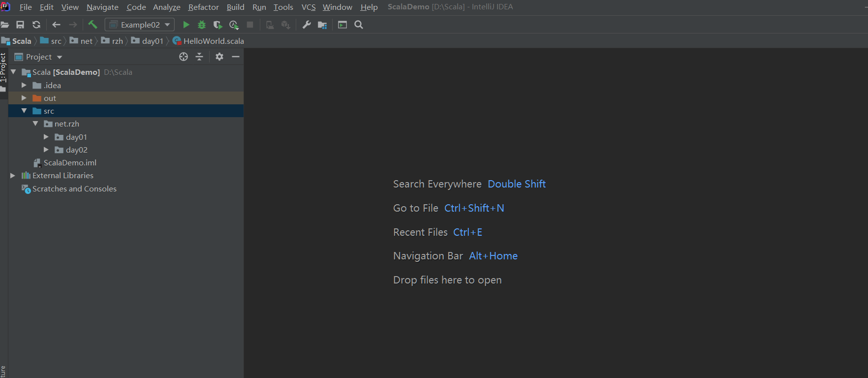Open the Build menu
The height and width of the screenshot is (378, 868).
pyautogui.click(x=235, y=7)
